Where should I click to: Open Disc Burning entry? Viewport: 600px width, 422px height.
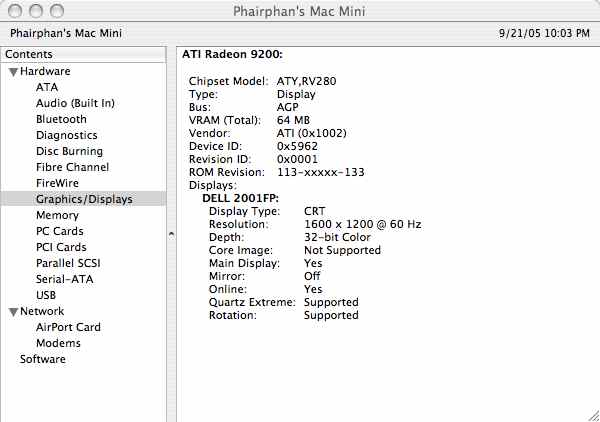69,151
